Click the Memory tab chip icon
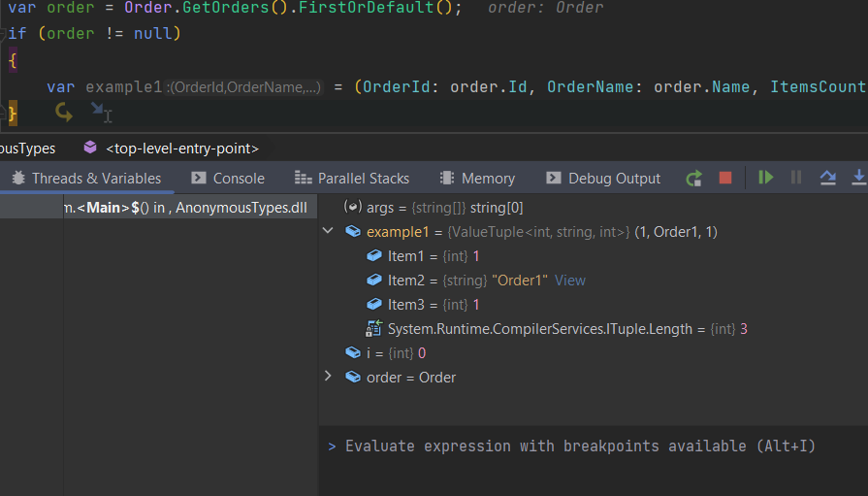868x496 pixels. [x=446, y=178]
